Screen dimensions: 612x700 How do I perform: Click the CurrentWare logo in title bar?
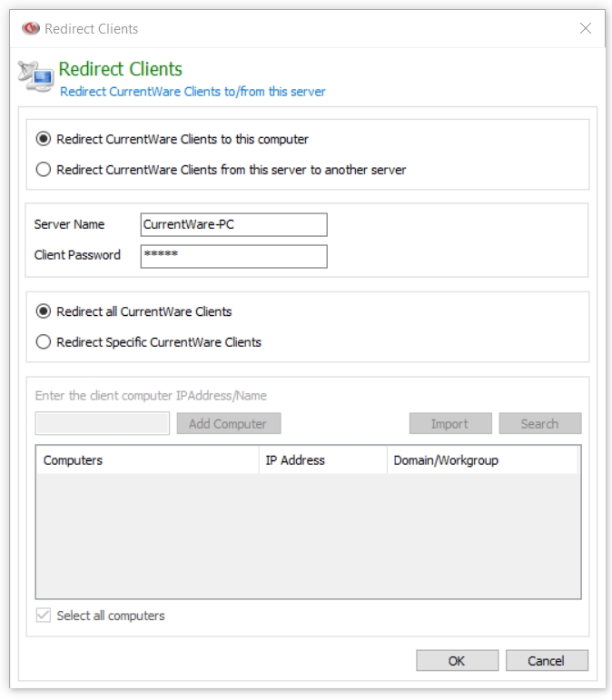click(31, 28)
